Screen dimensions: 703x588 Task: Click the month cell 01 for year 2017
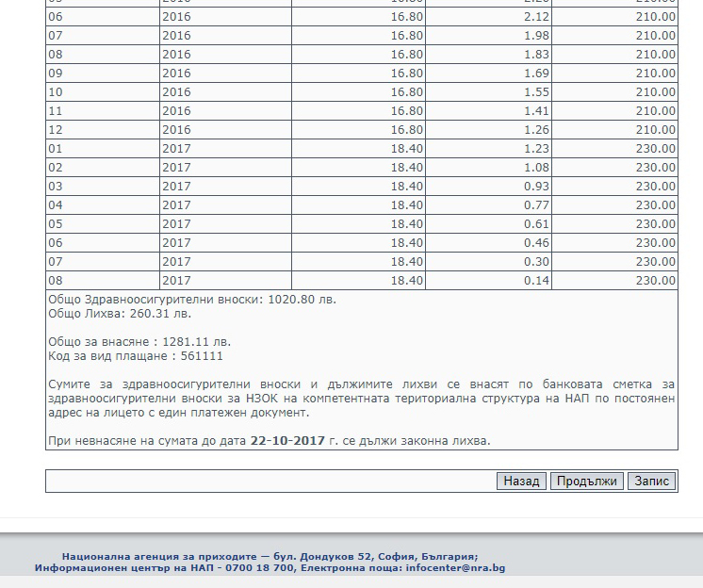(x=55, y=148)
